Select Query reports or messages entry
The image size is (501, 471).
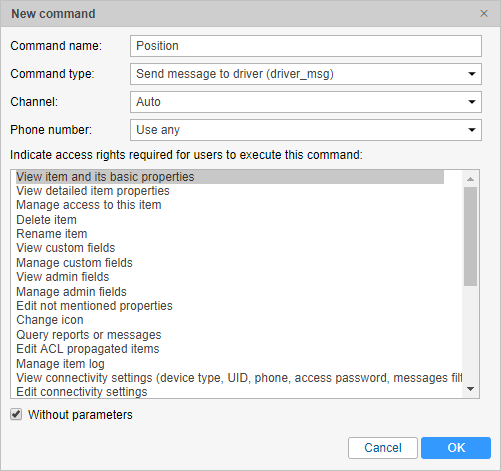pyautogui.click(x=230, y=334)
